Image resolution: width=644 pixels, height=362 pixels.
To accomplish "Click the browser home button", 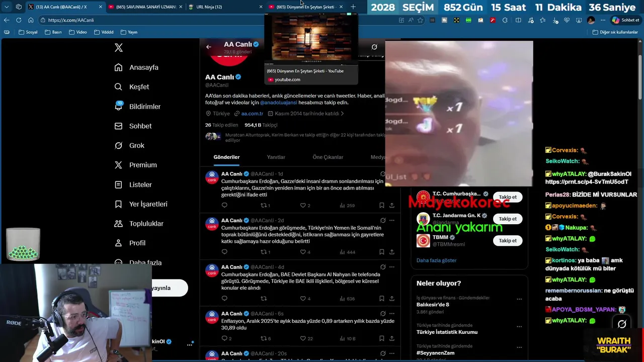I will [x=31, y=20].
